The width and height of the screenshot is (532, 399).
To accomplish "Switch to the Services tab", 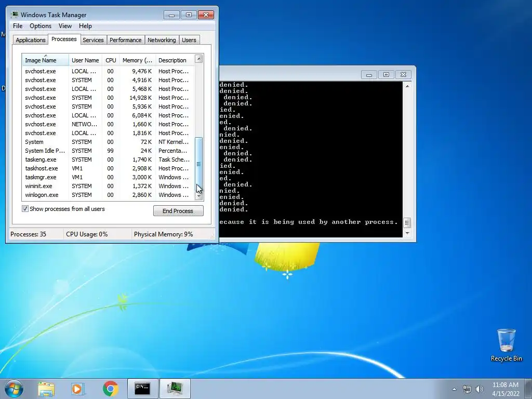I will point(93,39).
